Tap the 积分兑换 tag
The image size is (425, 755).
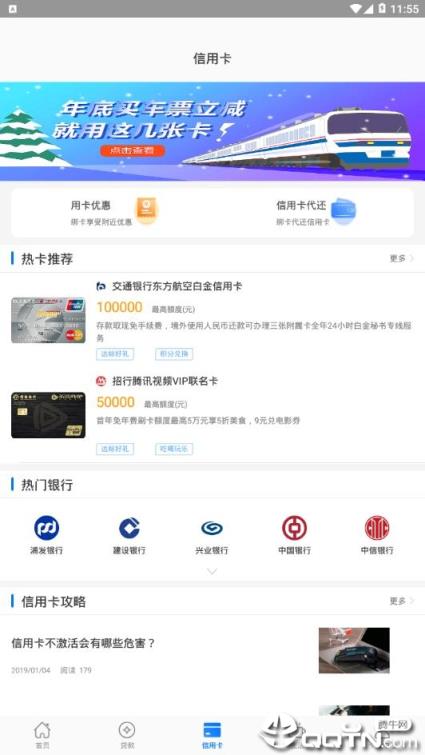(174, 354)
